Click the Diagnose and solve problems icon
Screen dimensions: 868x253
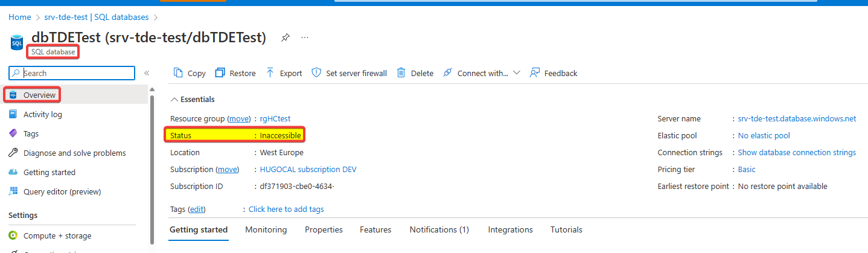[13, 153]
